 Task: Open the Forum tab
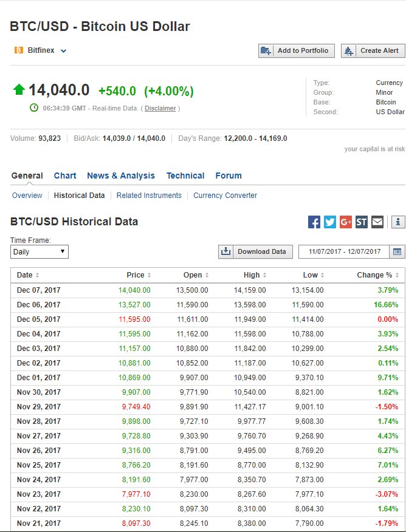229,176
